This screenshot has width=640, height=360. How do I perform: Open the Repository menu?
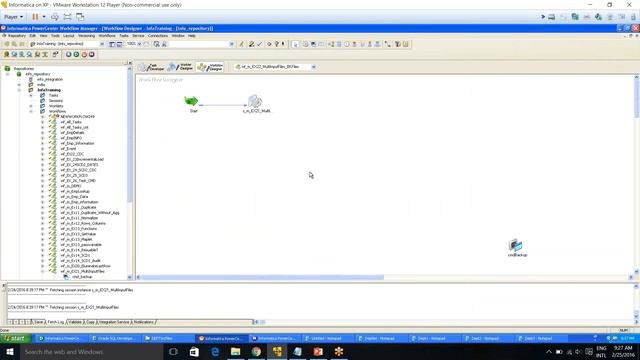(x=17, y=36)
